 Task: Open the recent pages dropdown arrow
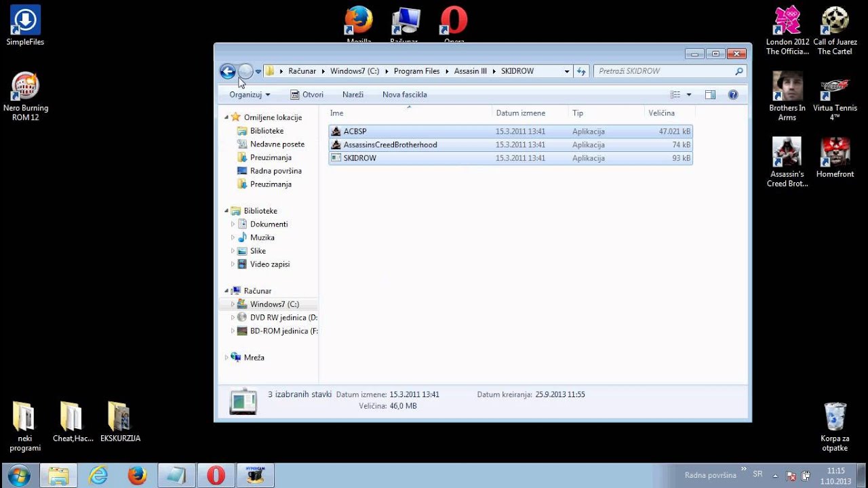point(258,72)
